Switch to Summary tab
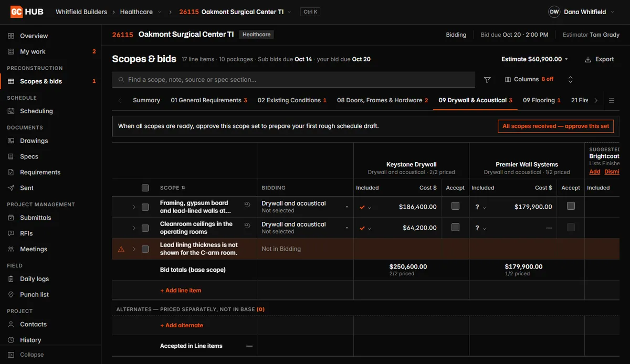The image size is (630, 364). (146, 100)
